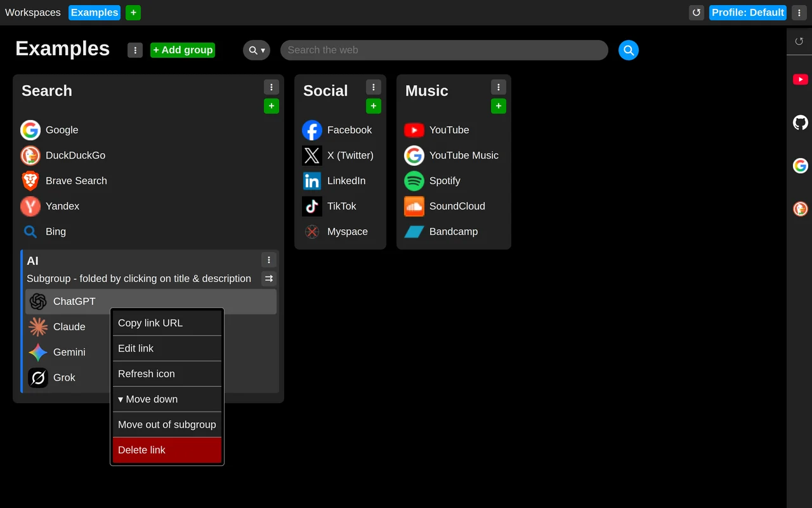This screenshot has height=508, width=812.
Task: Select the red Delete link option
Action: pyautogui.click(x=167, y=450)
